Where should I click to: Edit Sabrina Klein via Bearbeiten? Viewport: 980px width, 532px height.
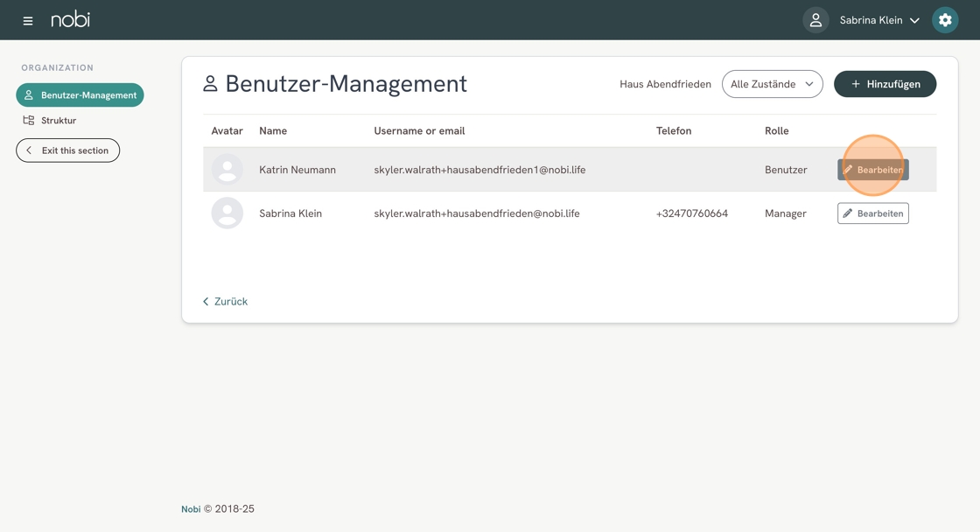coord(872,213)
